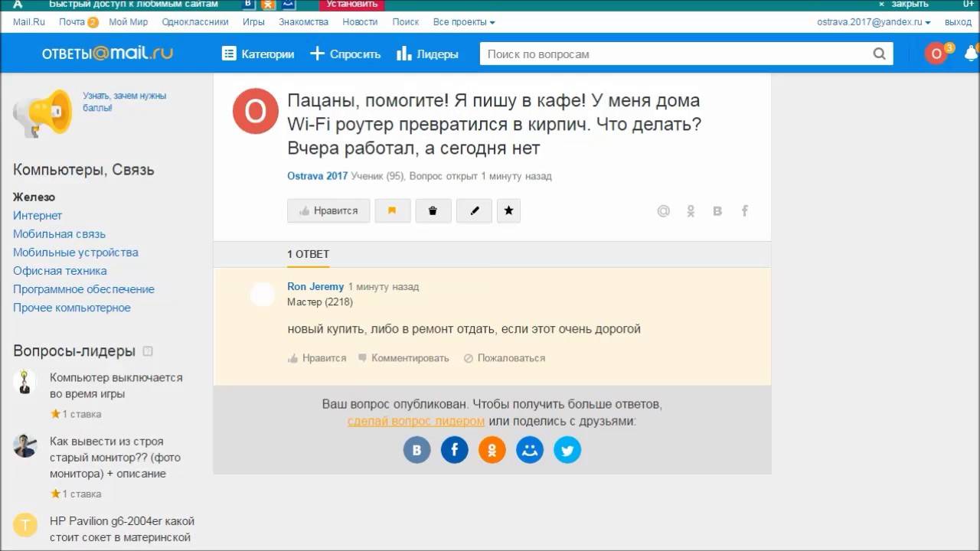Select the Мобильные устройства category
Viewport: 980px width, 551px height.
(x=76, y=252)
